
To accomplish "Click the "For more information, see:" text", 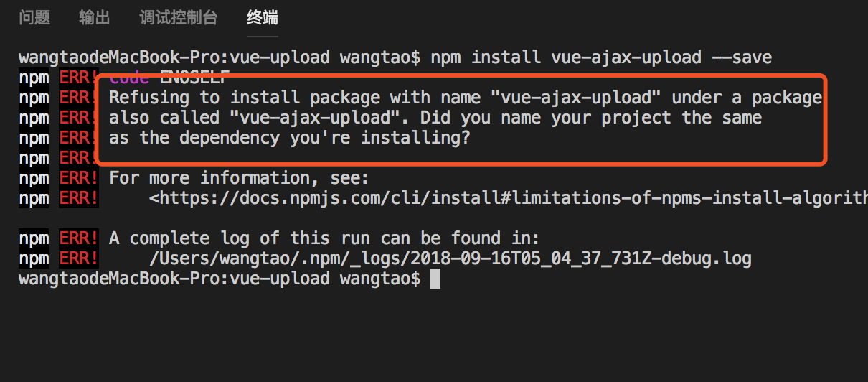I will point(248,178).
